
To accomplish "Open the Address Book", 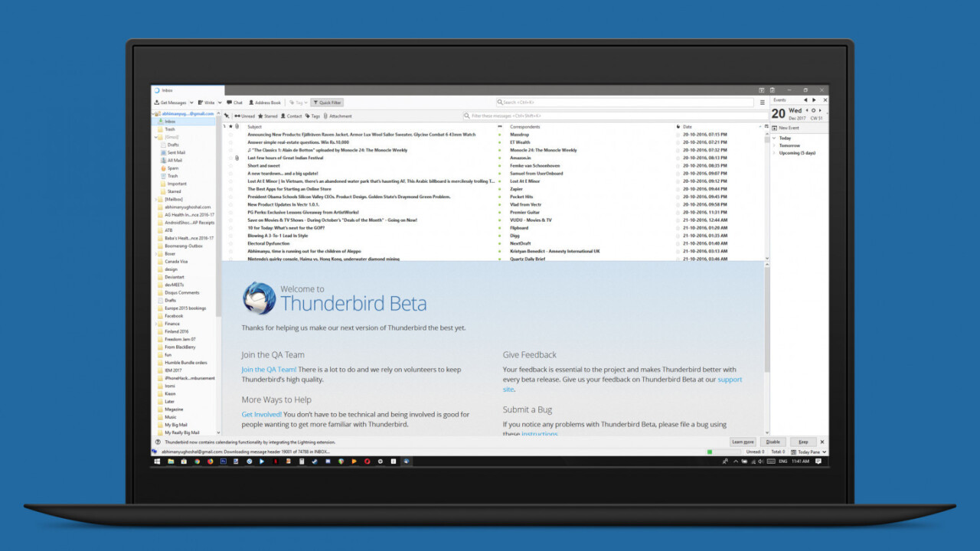I will pos(264,103).
